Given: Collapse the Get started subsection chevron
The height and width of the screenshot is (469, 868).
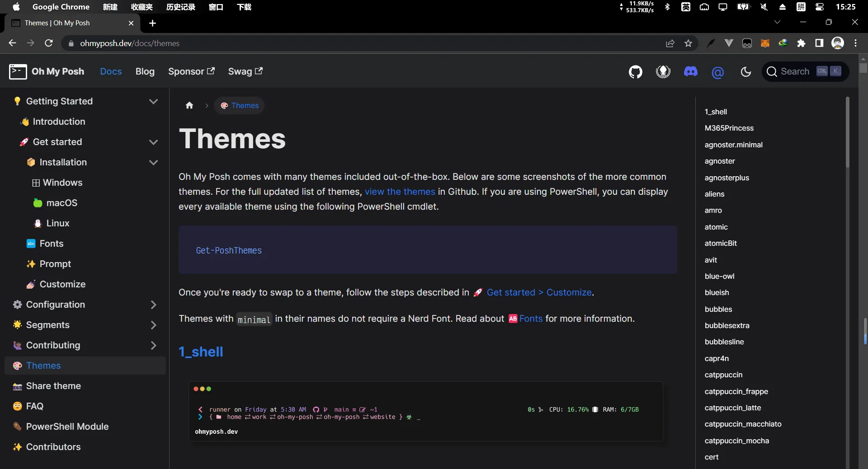Looking at the screenshot, I should (153, 142).
